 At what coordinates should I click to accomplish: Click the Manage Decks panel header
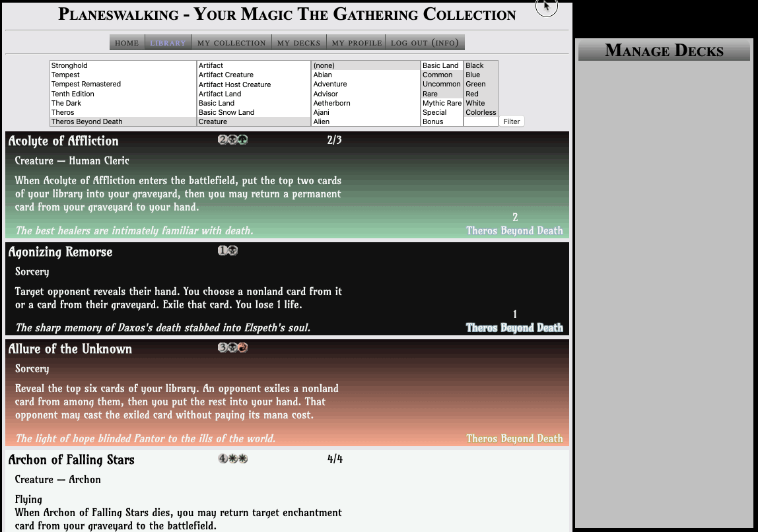664,51
